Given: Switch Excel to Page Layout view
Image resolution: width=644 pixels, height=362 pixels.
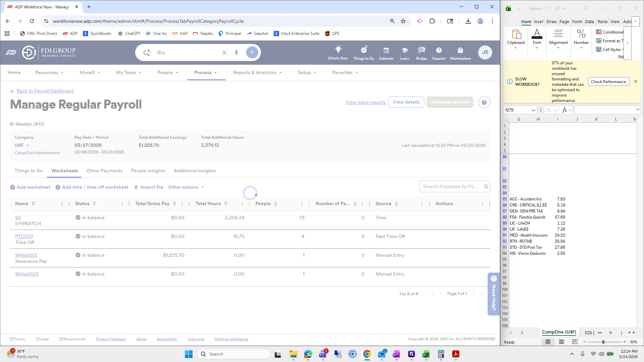Looking at the screenshot, I should [561, 342].
